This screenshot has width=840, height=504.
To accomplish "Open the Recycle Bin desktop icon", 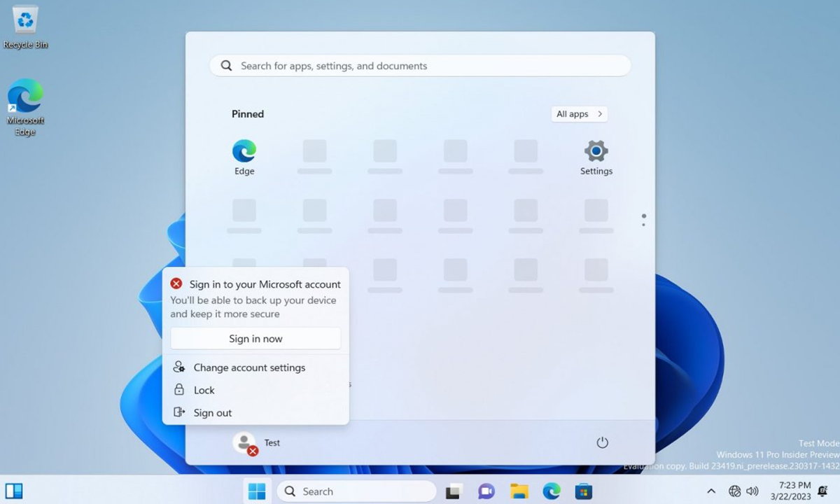I will (x=26, y=27).
